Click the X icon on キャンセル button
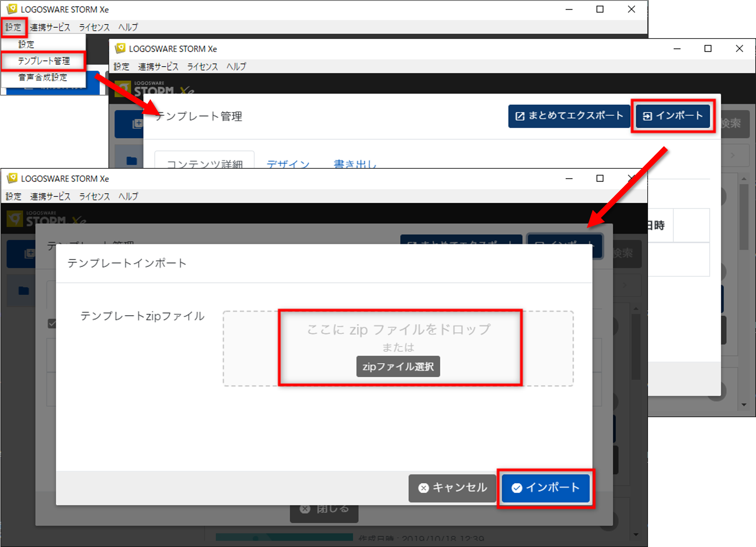The width and height of the screenshot is (756, 547). [423, 488]
